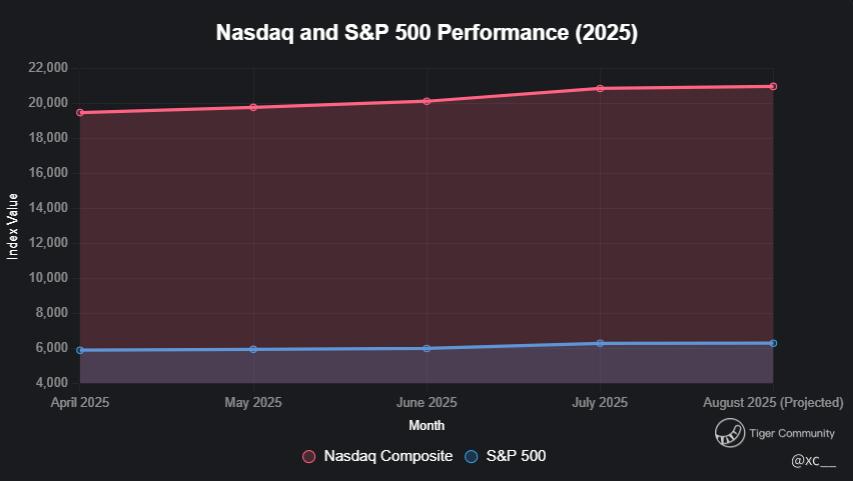This screenshot has width=853, height=481.
Task: Click the Index Value axis title
Action: pos(13,226)
